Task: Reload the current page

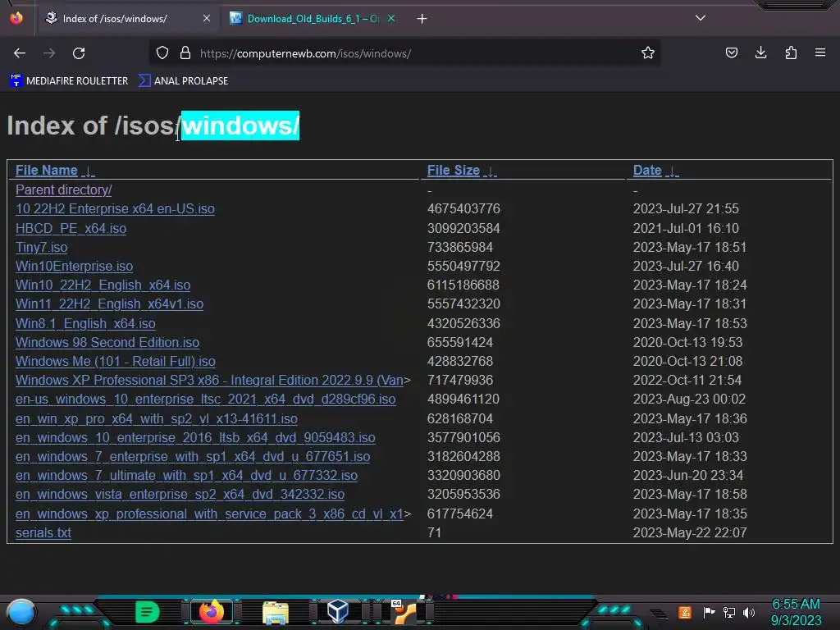Action: 79,53
